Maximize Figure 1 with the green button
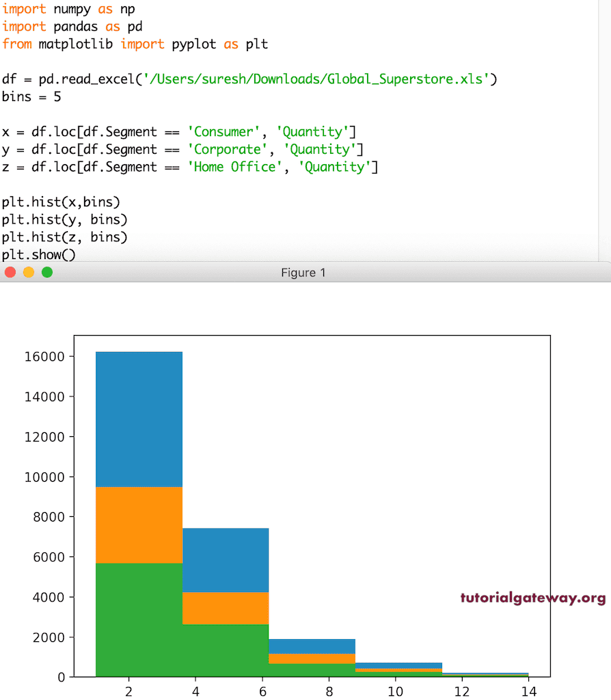The height and width of the screenshot is (700, 611). tap(46, 272)
